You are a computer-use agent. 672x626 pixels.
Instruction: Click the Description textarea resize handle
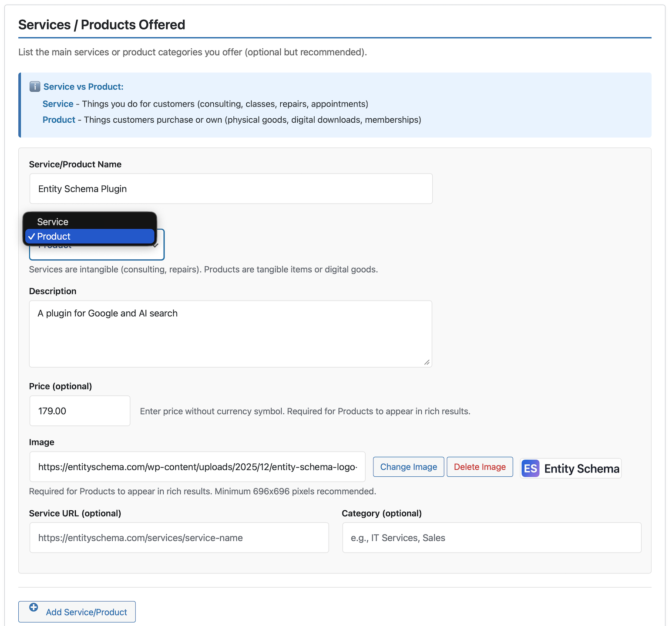(x=427, y=362)
